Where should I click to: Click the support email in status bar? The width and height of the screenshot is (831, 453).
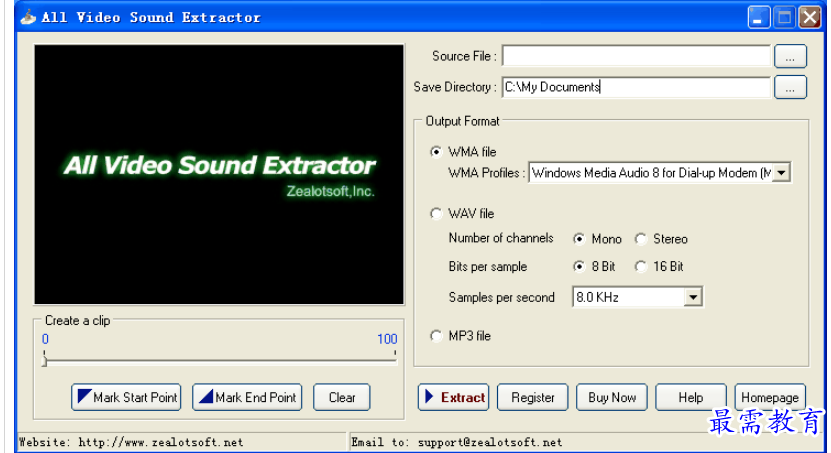490,442
